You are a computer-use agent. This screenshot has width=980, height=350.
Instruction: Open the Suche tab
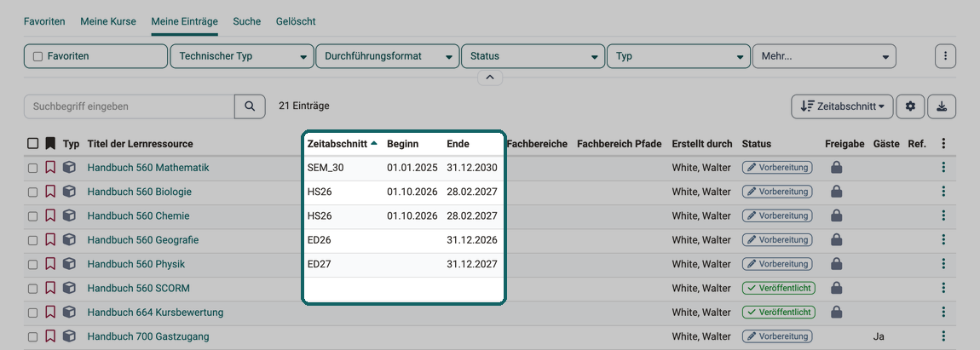(247, 21)
